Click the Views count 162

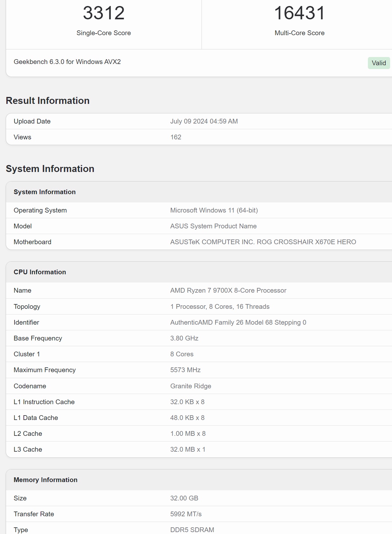click(176, 137)
